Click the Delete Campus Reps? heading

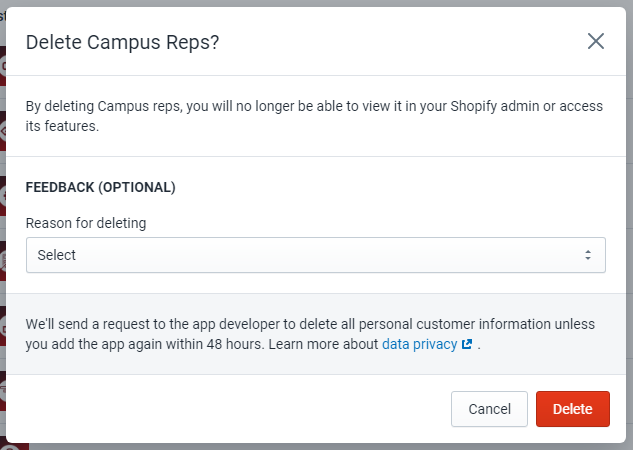click(122, 42)
